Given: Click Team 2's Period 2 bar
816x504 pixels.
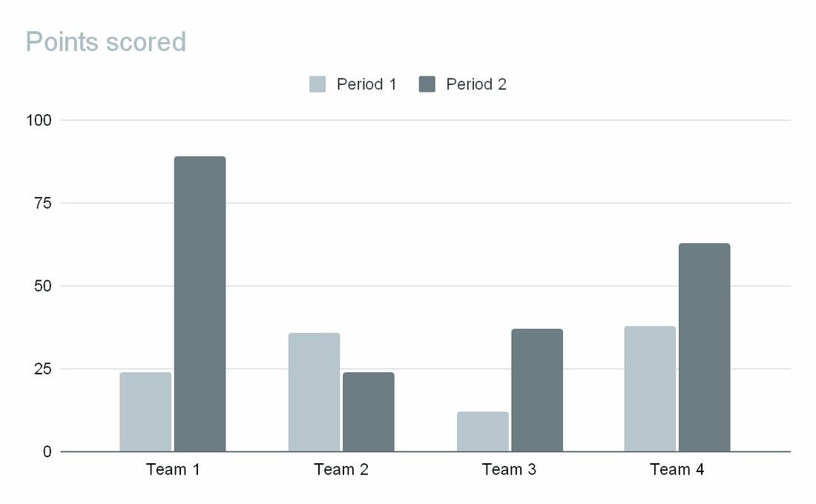Looking at the screenshot, I should pos(368,412).
